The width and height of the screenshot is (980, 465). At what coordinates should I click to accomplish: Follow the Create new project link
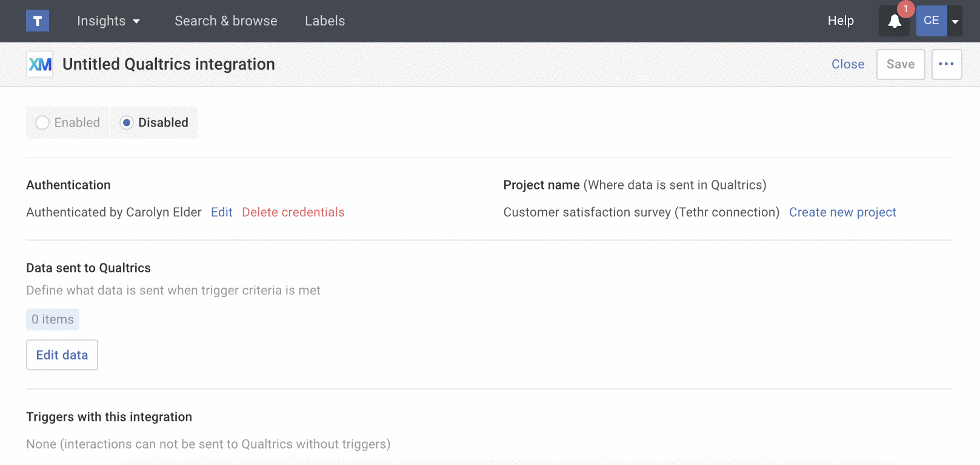point(842,213)
